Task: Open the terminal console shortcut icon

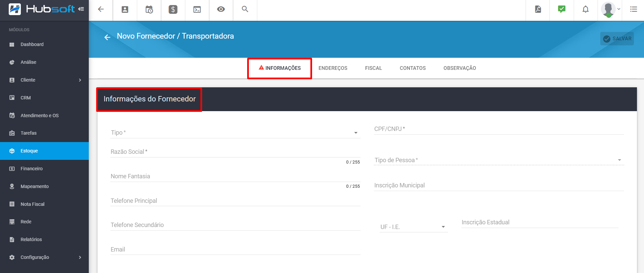Action: tap(197, 9)
